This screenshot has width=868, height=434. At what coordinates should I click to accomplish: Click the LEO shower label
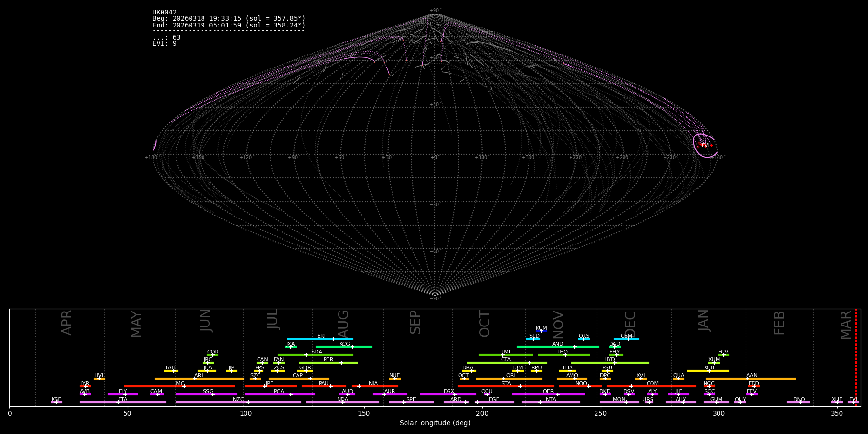tap(563, 352)
